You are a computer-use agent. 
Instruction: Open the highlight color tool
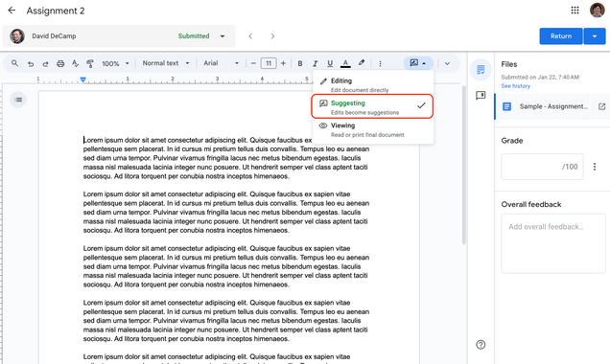[362, 63]
